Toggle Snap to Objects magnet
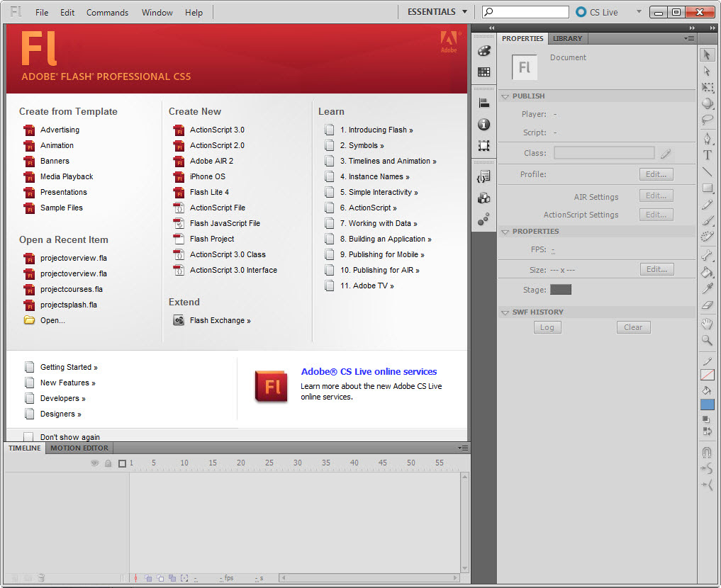721x588 pixels. [708, 453]
